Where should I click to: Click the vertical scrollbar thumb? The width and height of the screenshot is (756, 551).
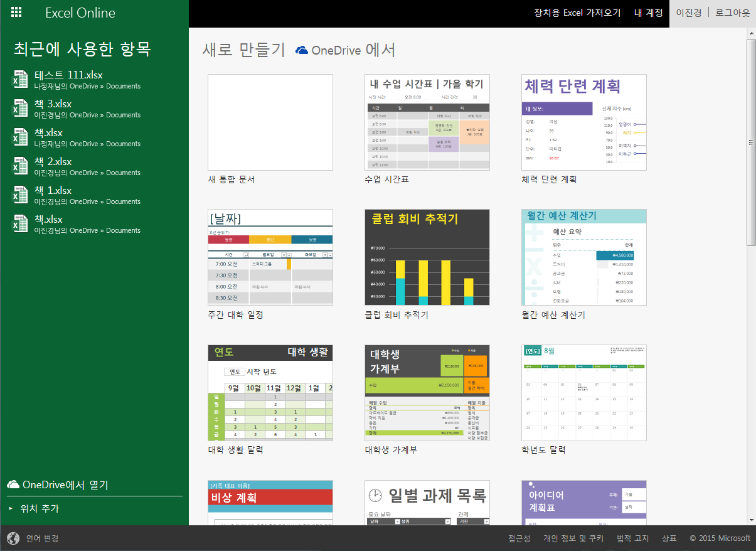751,142
